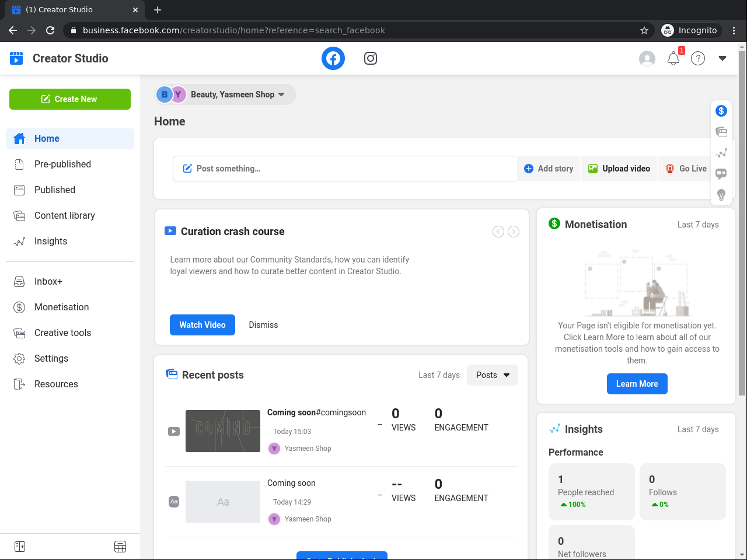Click the table grid icon at sidebar bottom

pos(120,547)
